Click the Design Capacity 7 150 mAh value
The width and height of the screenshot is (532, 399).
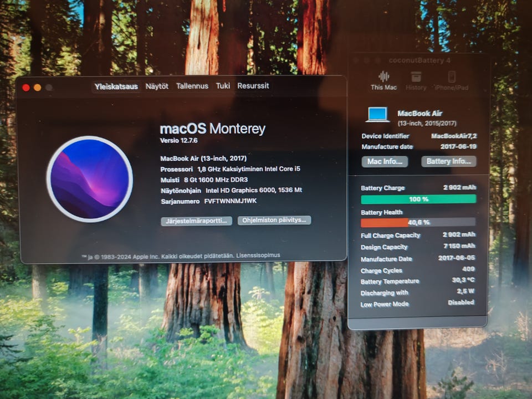click(x=459, y=246)
